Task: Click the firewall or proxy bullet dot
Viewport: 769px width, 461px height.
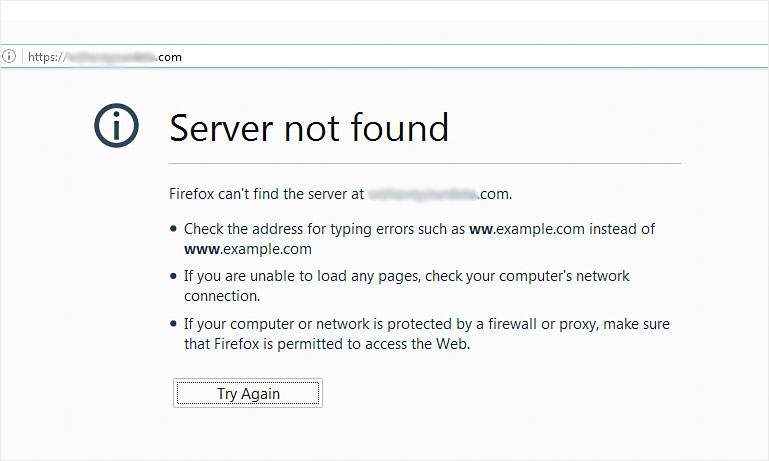Action: [173, 324]
